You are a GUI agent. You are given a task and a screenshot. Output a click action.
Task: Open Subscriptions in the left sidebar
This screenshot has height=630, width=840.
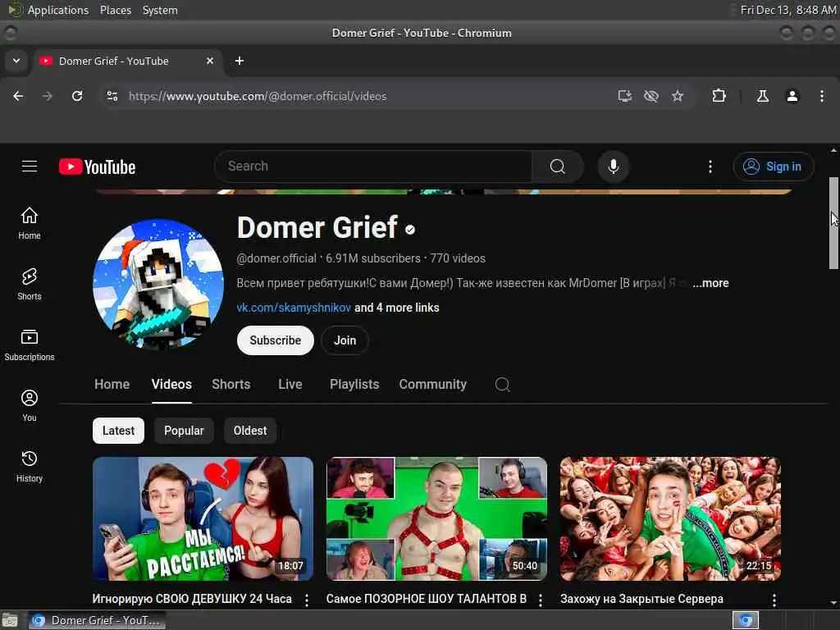(x=30, y=345)
